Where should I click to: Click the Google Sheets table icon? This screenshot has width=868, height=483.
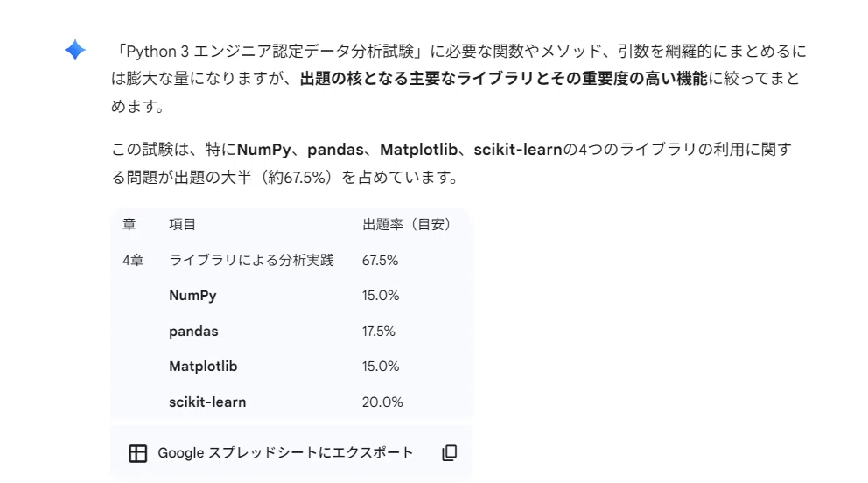138,453
